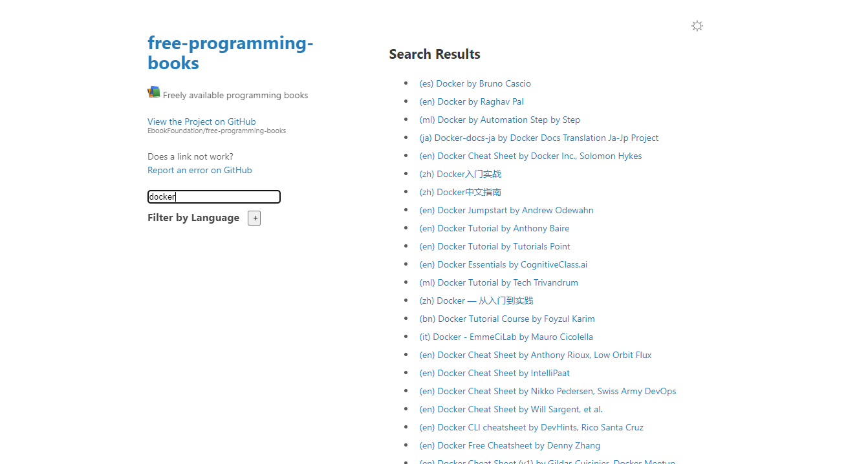Open Docker CLI cheatsheet by DevHints
The width and height of the screenshot is (868, 464).
point(531,427)
